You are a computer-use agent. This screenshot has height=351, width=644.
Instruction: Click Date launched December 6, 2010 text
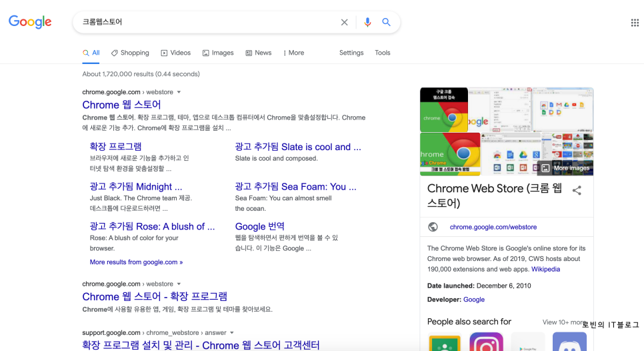(x=479, y=286)
